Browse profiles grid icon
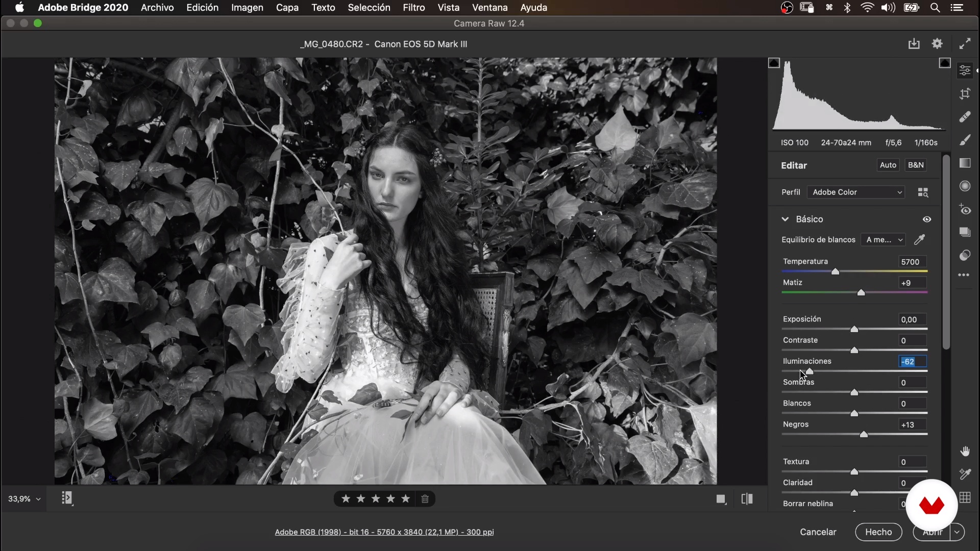 click(923, 192)
